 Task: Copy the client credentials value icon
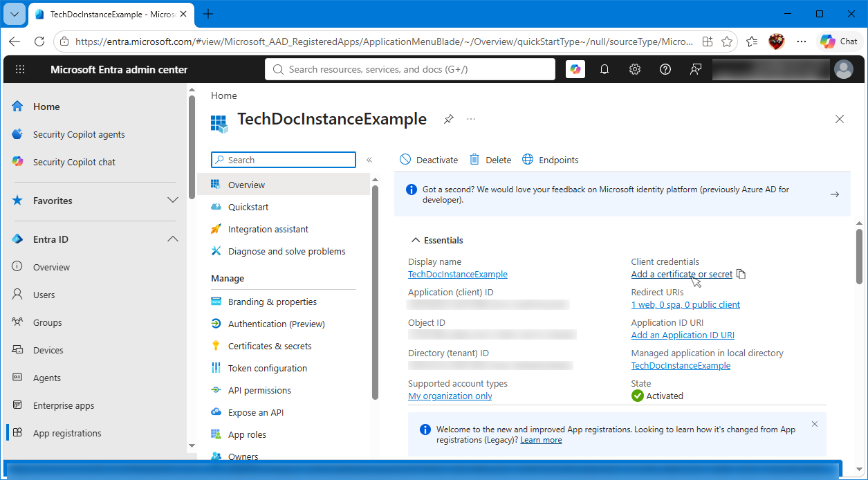(741, 274)
